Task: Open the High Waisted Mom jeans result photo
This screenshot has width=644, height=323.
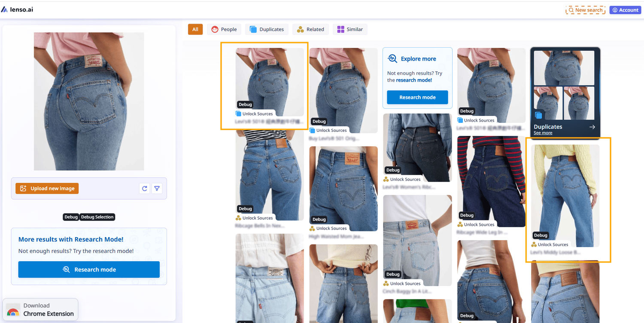Action: pyautogui.click(x=343, y=189)
